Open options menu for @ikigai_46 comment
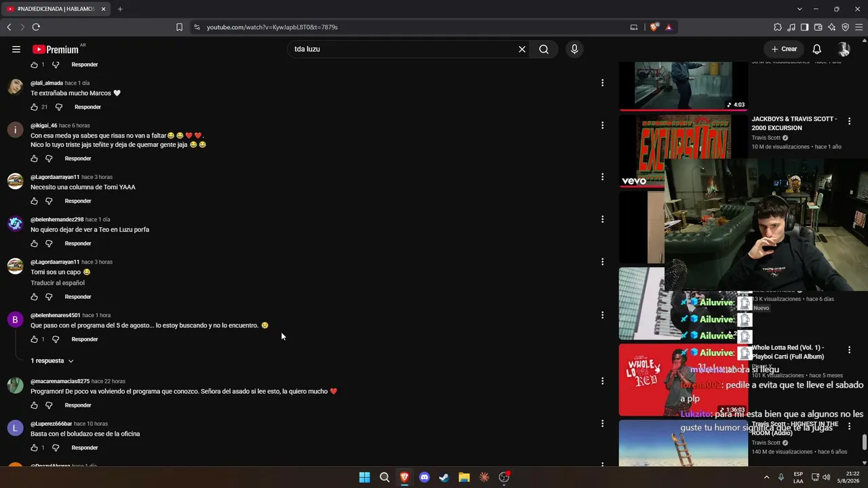This screenshot has width=868, height=488. pyautogui.click(x=602, y=125)
